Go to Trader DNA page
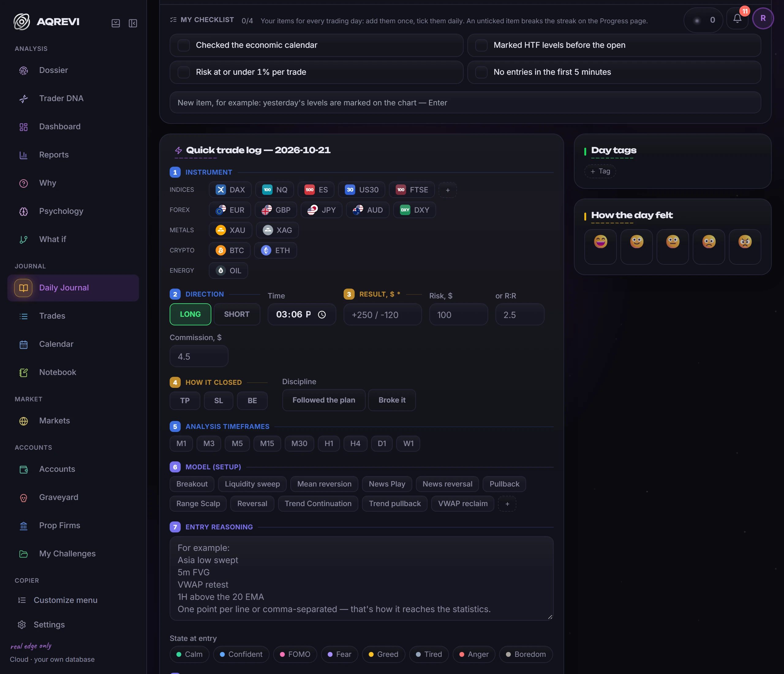 pyautogui.click(x=73, y=98)
